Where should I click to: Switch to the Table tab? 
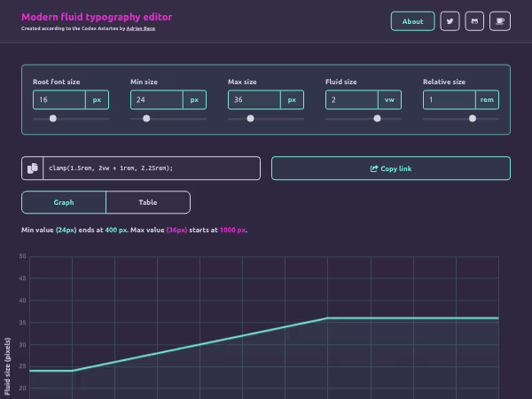click(148, 202)
